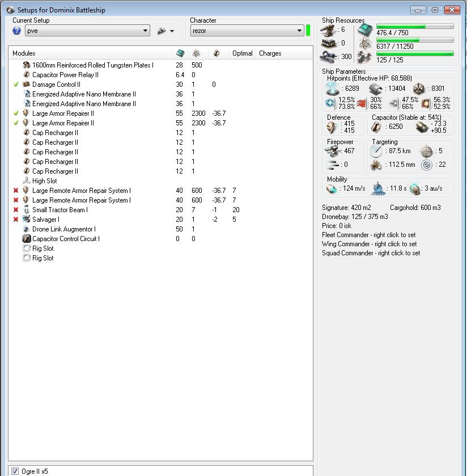Click the powergrid bar 6317 / 11250
The width and height of the screenshot is (467, 476).
pos(415,40)
